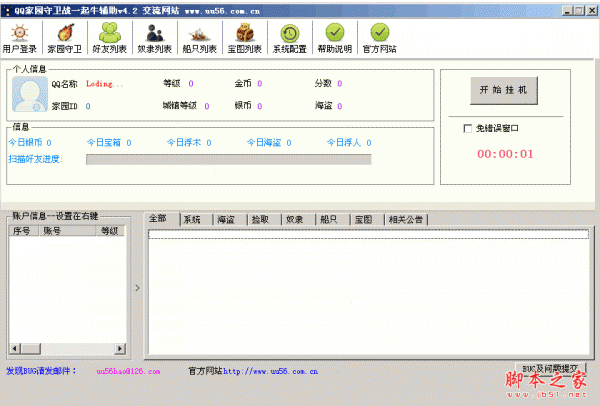Open 官方网站 green check icon
Image resolution: width=600 pixels, height=406 pixels.
[x=380, y=32]
